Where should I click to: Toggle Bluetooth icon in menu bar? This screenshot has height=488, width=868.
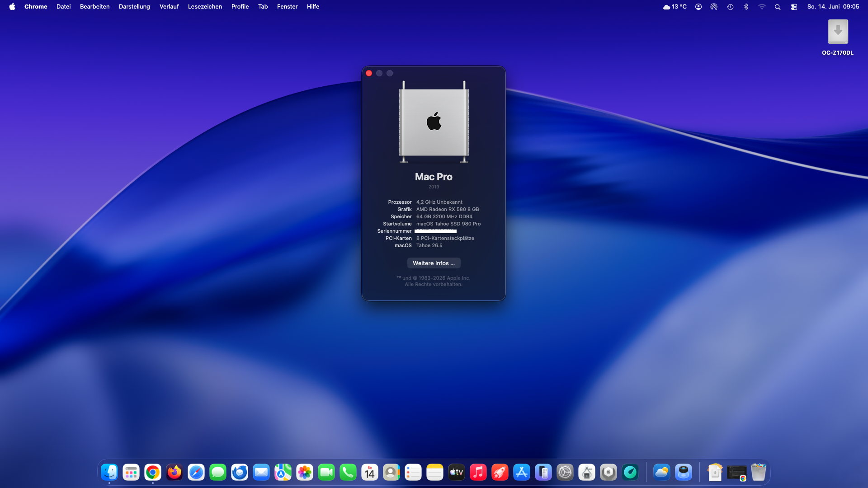[746, 7]
